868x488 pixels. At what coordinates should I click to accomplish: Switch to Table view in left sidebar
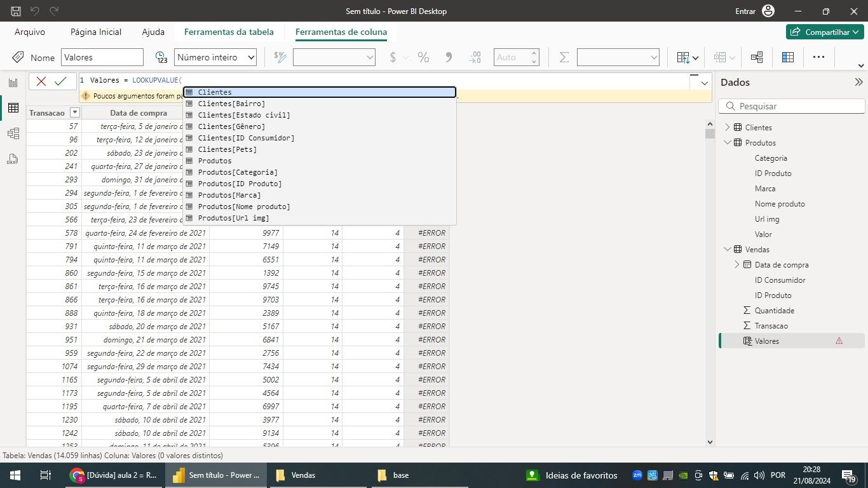pyautogui.click(x=13, y=109)
